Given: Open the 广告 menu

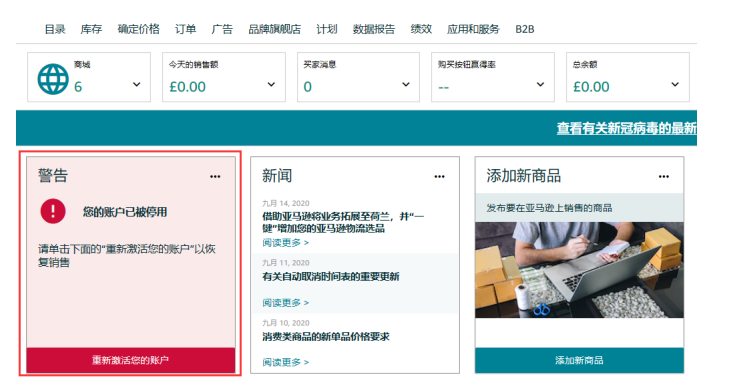Looking at the screenshot, I should (x=222, y=29).
